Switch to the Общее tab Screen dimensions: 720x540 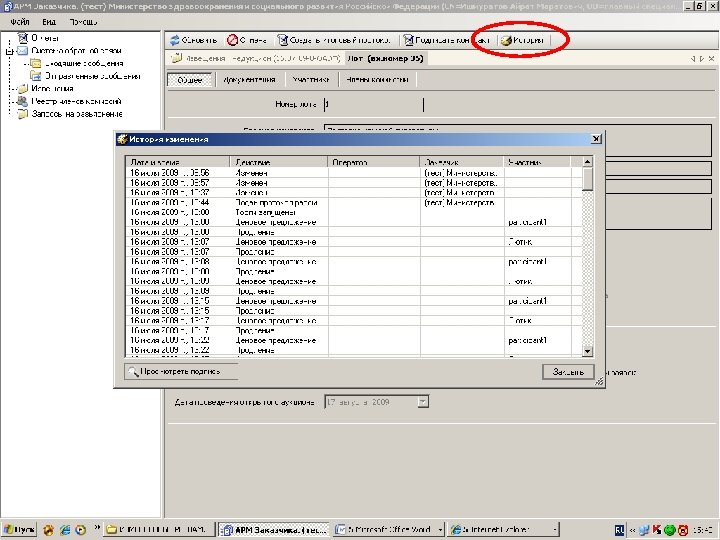(x=190, y=80)
